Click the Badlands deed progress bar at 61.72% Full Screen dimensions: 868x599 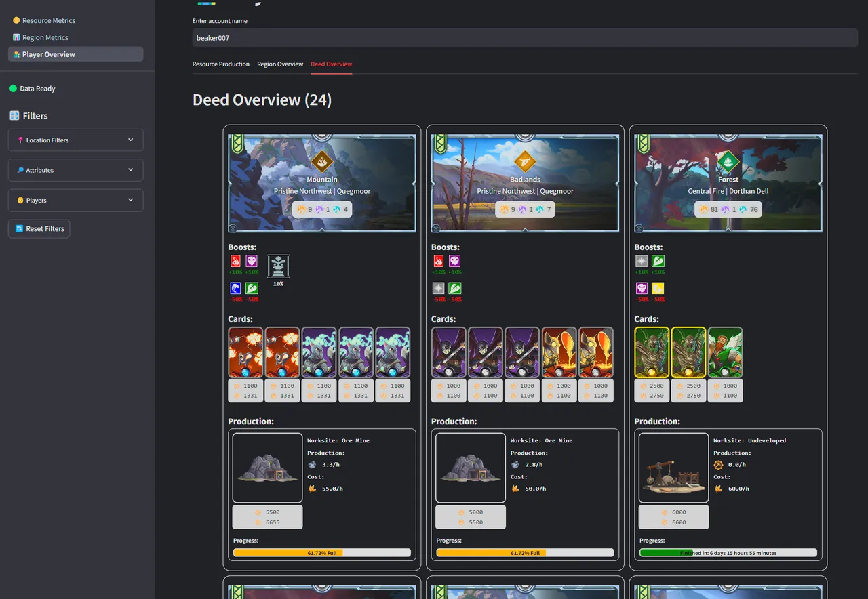click(x=526, y=553)
